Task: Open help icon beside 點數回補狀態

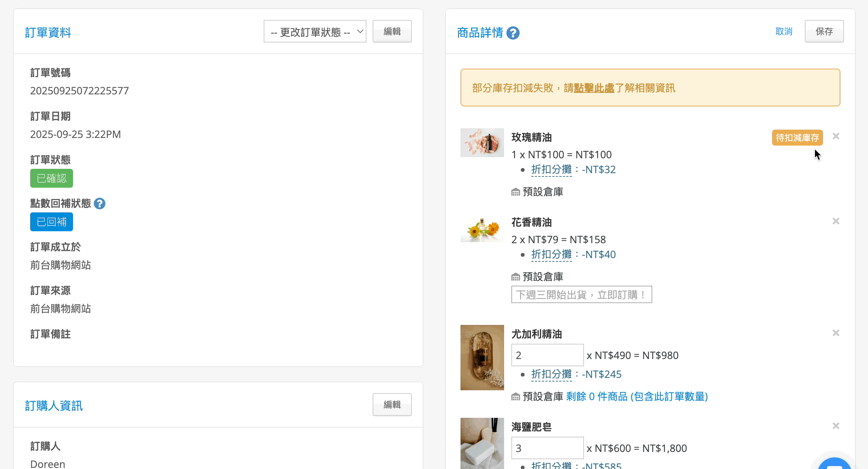Action: [100, 204]
